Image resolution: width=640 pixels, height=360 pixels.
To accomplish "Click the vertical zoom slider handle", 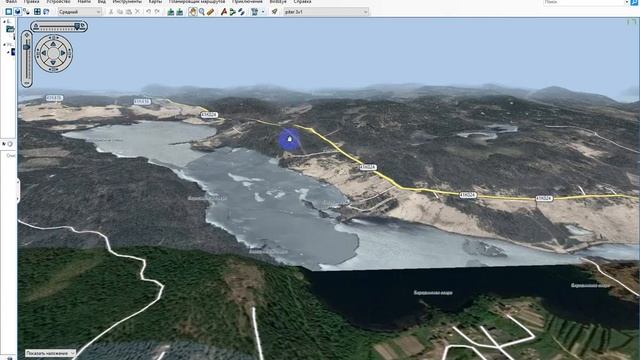I will (27, 47).
